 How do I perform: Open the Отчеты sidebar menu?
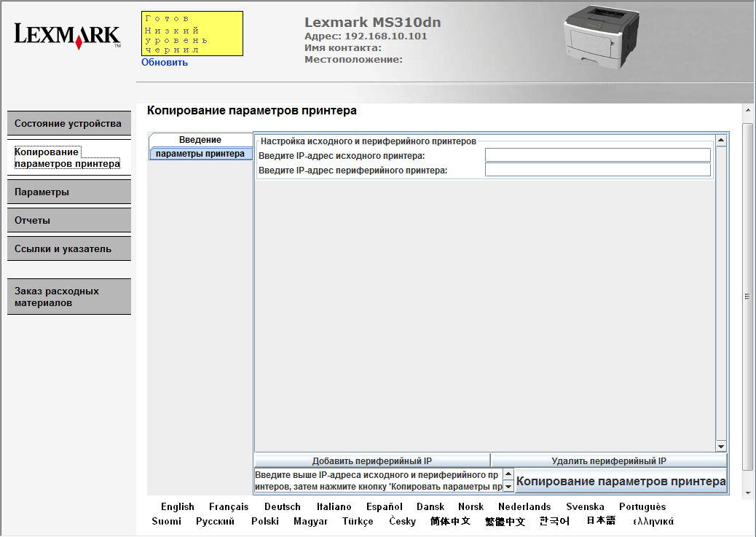[x=69, y=221]
